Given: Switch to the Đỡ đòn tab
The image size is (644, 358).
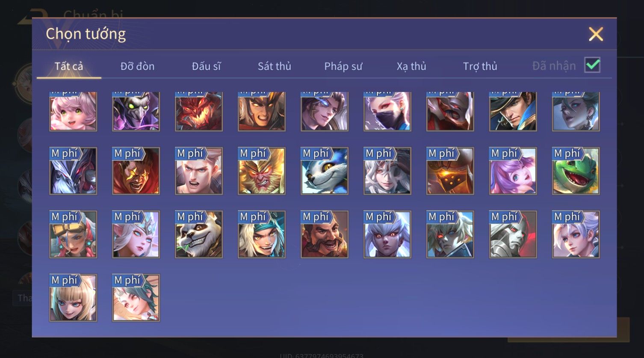Looking at the screenshot, I should pyautogui.click(x=137, y=66).
